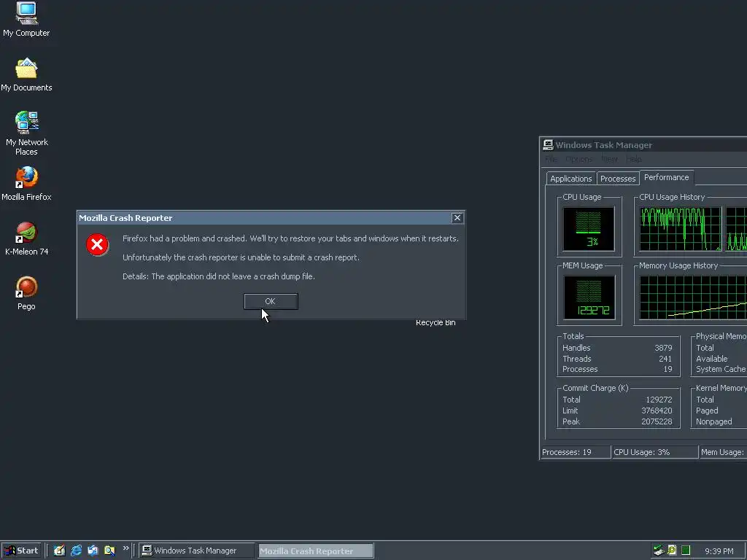Image resolution: width=747 pixels, height=560 pixels.
Task: Open the File menu in Task Manager
Action: coord(551,159)
